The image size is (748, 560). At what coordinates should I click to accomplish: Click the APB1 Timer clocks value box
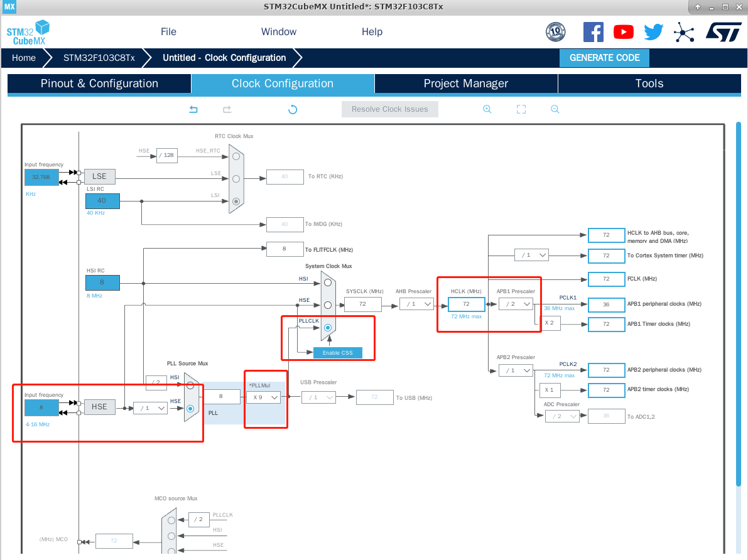[606, 324]
